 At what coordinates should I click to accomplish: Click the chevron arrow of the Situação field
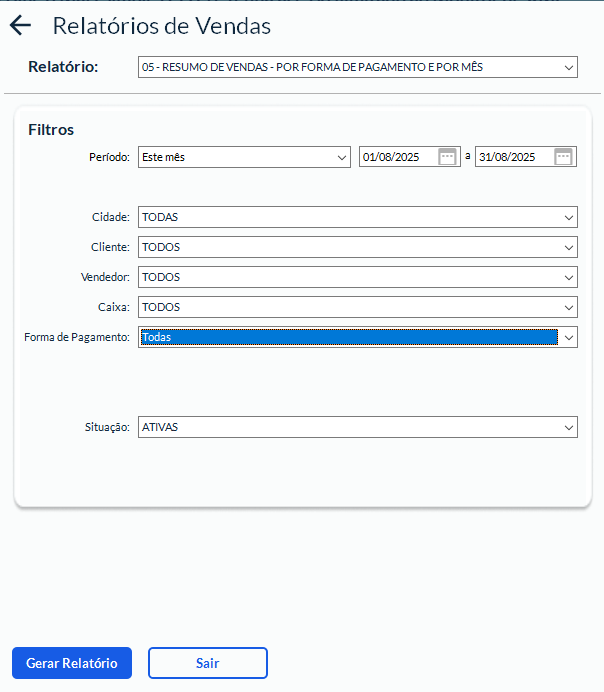(568, 427)
